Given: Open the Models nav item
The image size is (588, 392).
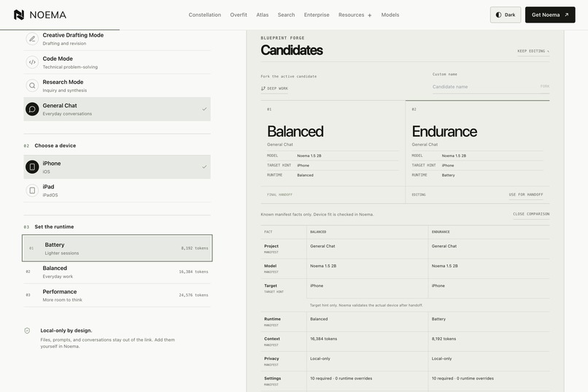Looking at the screenshot, I should (390, 15).
